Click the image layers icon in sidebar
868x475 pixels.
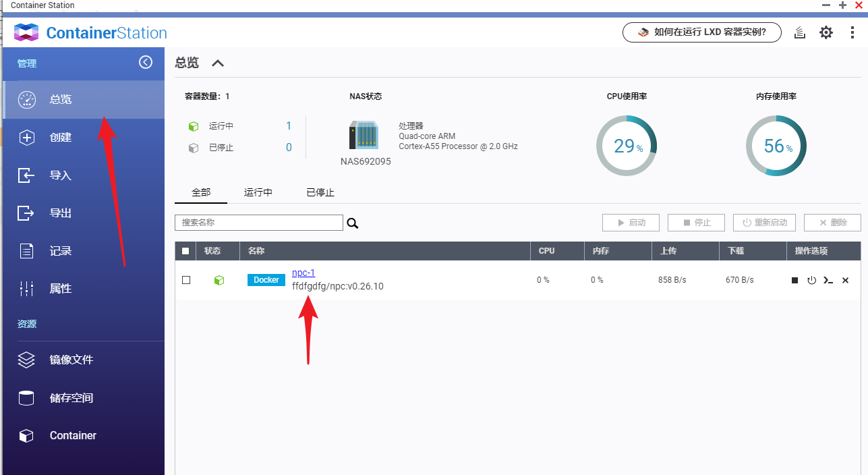[26, 360]
